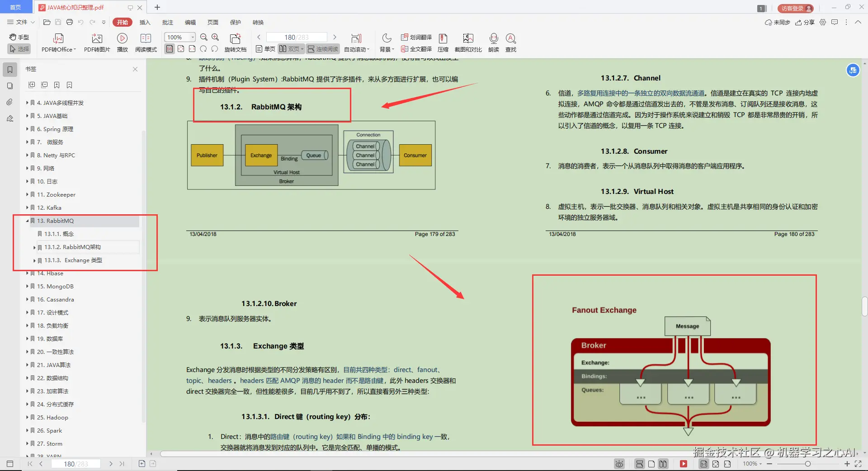Toggle actual size 1:1 view in ribbon
The image size is (868, 471).
point(170,49)
